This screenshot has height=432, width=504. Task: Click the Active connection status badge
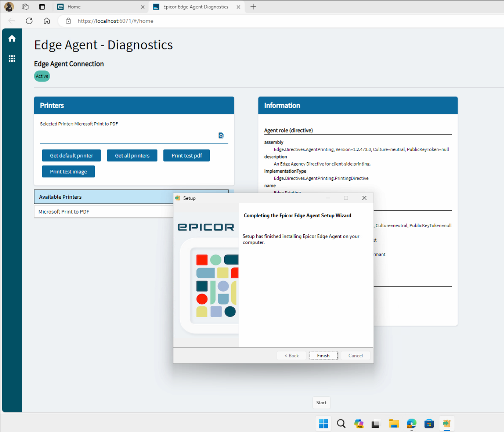tap(42, 76)
